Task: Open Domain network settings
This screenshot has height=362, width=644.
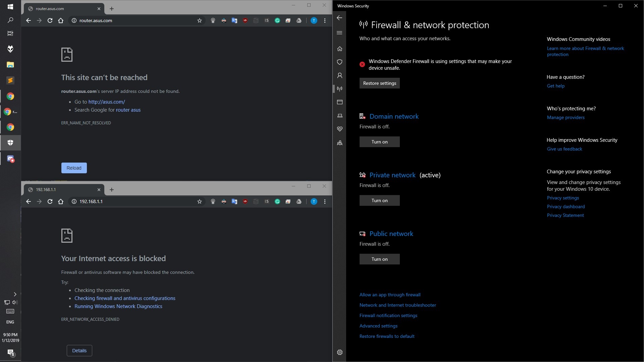Action: point(394,116)
